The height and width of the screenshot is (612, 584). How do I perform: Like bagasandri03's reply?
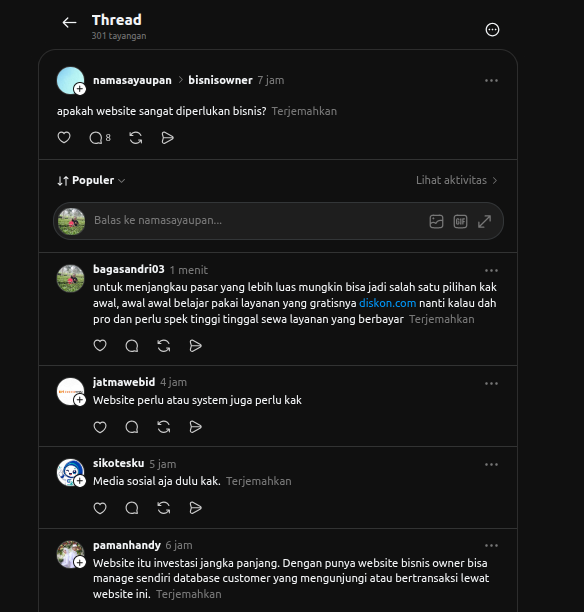point(100,345)
